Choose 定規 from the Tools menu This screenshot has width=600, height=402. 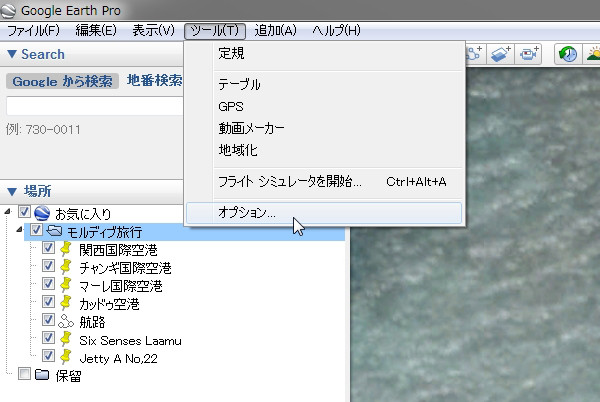(324, 53)
